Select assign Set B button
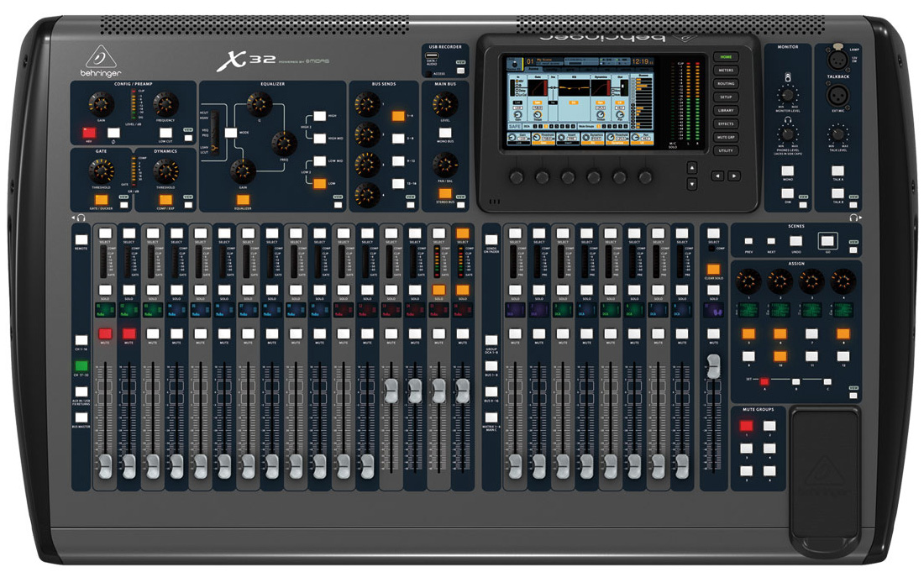Screen dimensions: 924x588 796,381
